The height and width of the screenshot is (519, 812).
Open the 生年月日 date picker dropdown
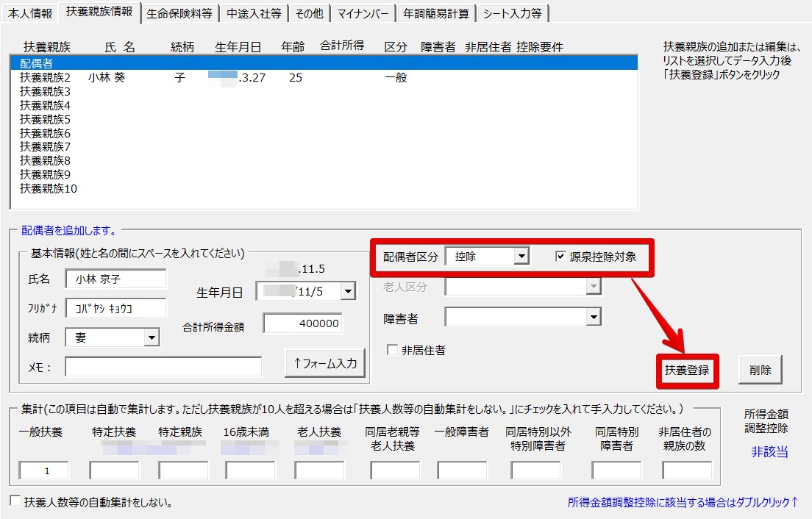tap(348, 292)
